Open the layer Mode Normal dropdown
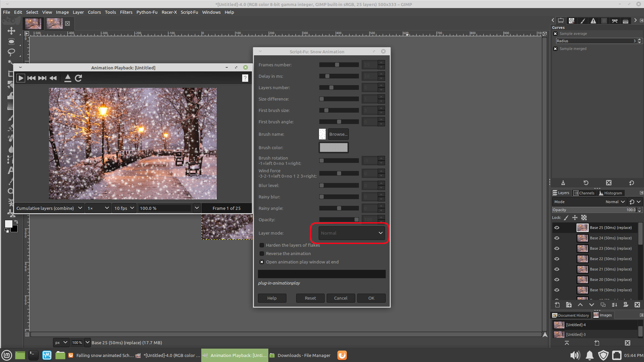The image size is (644, 362). pyautogui.click(x=589, y=202)
